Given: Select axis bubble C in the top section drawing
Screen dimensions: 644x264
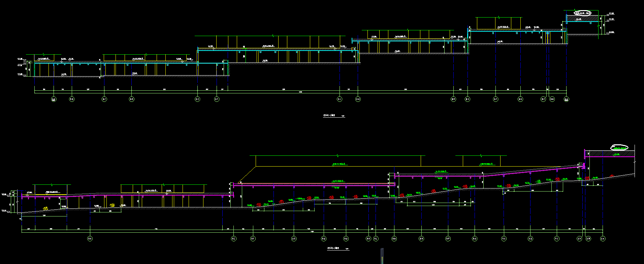Looking at the screenshot, I should pos(104,99).
